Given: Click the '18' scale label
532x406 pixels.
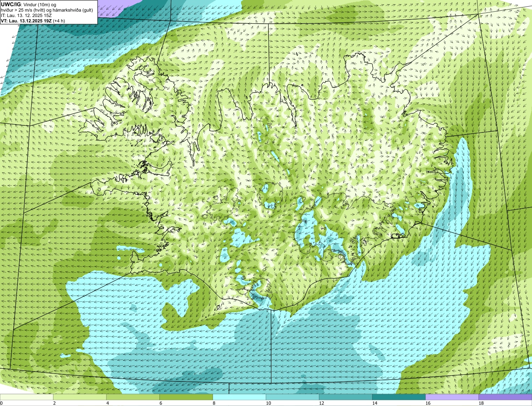Looking at the screenshot, I should click(481, 403).
